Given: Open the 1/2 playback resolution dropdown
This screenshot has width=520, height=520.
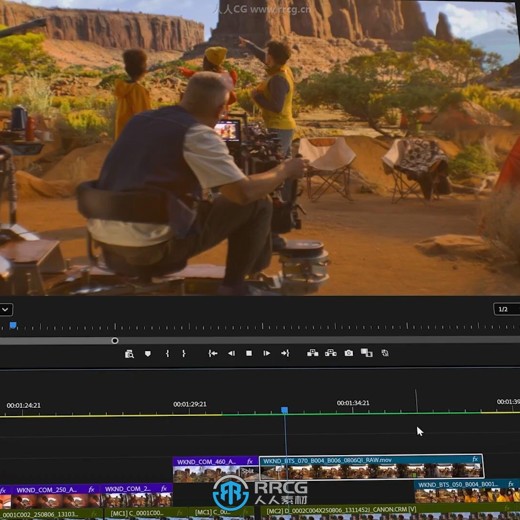Looking at the screenshot, I should pyautogui.click(x=506, y=309).
